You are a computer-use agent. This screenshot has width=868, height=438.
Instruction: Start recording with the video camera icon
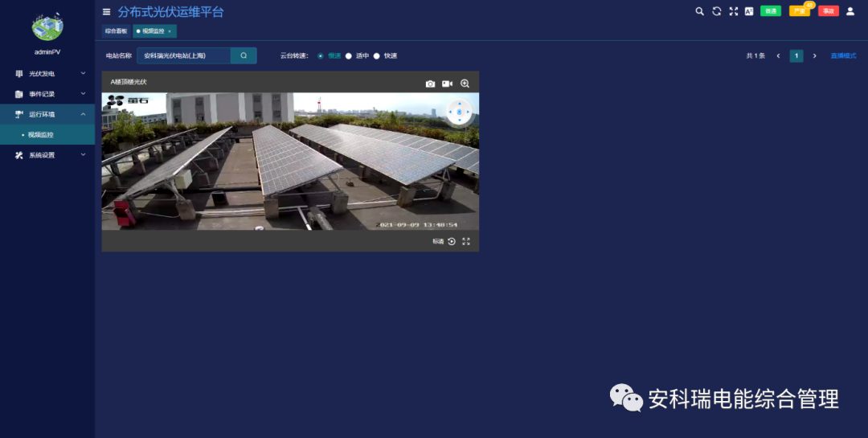[x=448, y=84]
